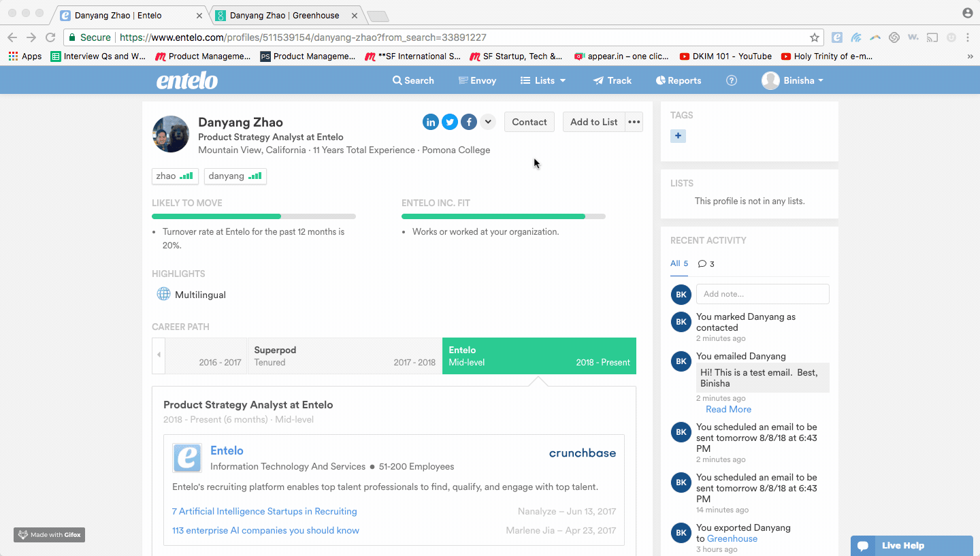
Task: Click the Contact button
Action: (529, 122)
